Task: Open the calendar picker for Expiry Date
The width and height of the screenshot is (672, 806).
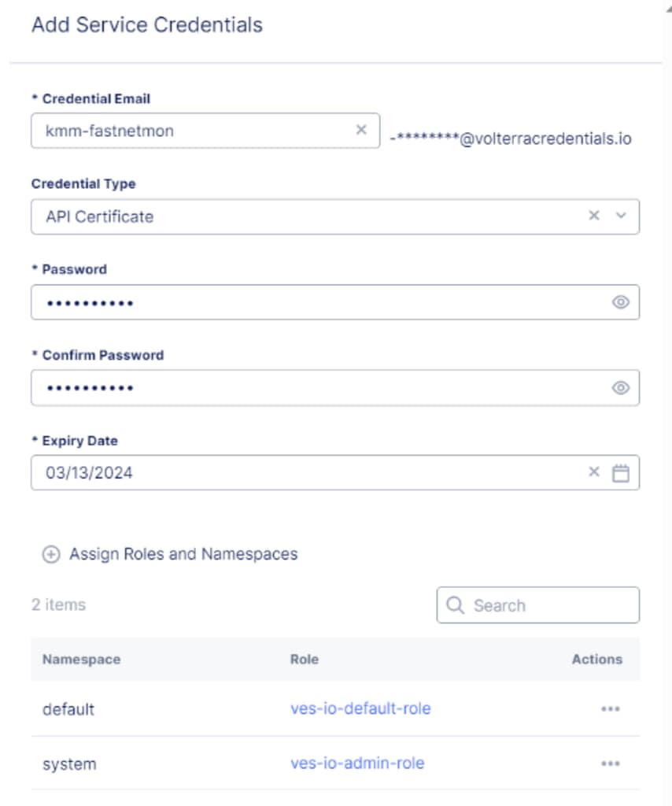Action: coord(621,473)
